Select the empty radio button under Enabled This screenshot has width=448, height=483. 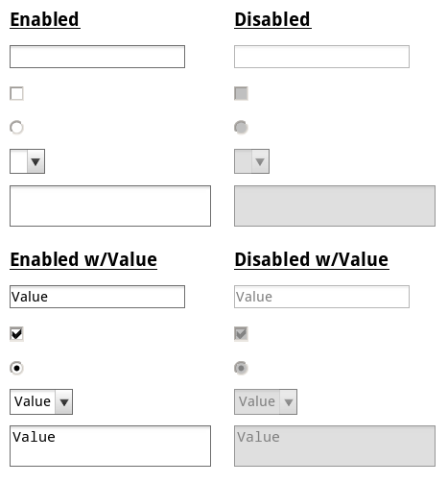16,127
